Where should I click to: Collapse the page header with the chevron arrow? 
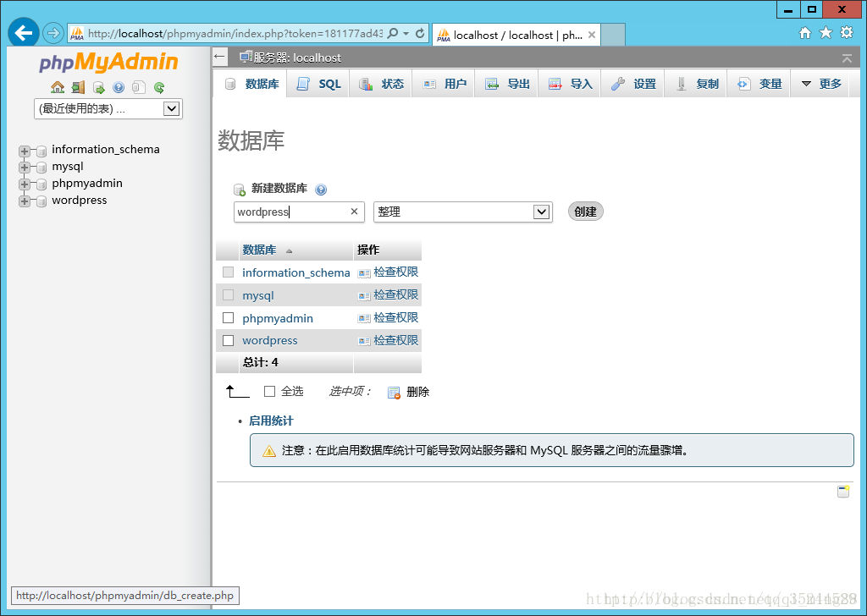click(847, 58)
